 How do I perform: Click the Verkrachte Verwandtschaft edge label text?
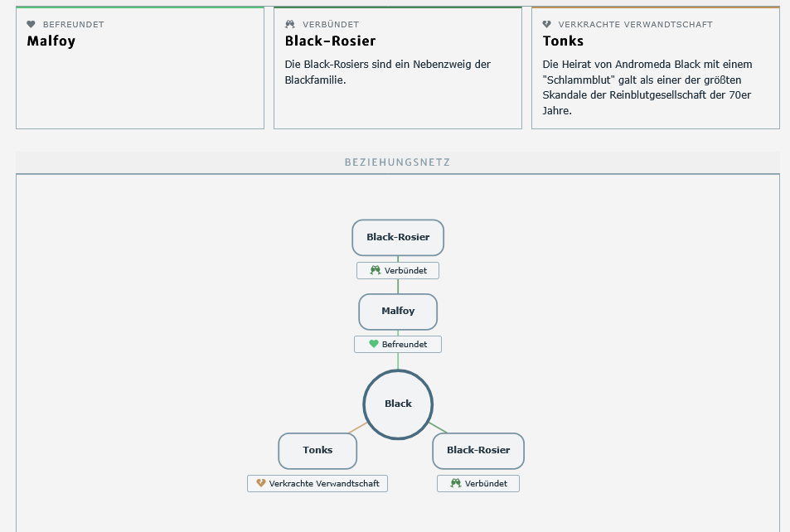click(324, 483)
